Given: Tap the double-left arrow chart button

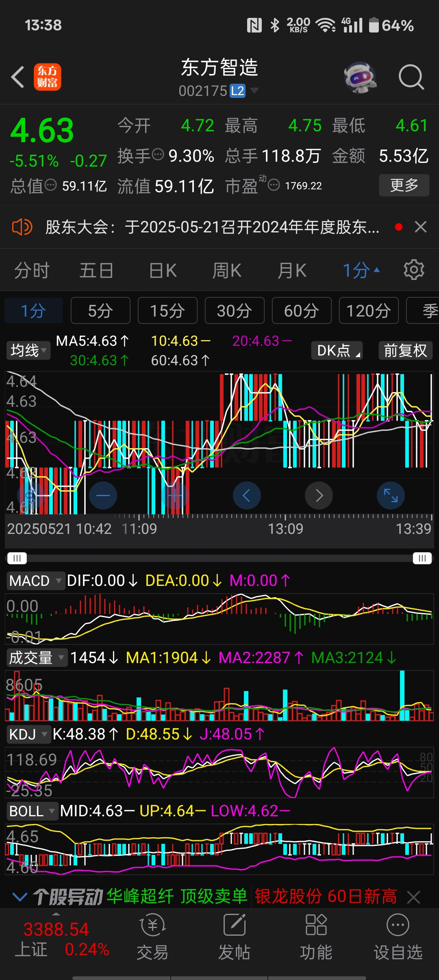Looking at the screenshot, I should [x=31, y=495].
